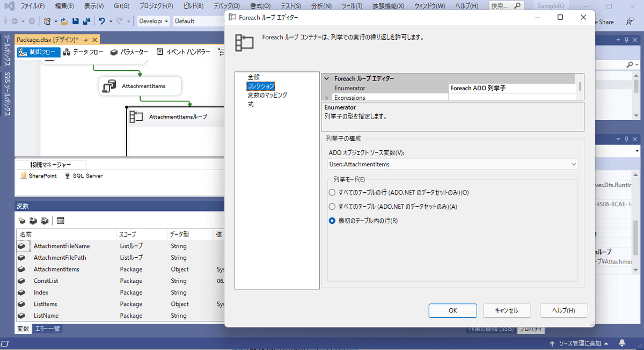Click the search magnifier icon in menu bar

tap(518, 6)
